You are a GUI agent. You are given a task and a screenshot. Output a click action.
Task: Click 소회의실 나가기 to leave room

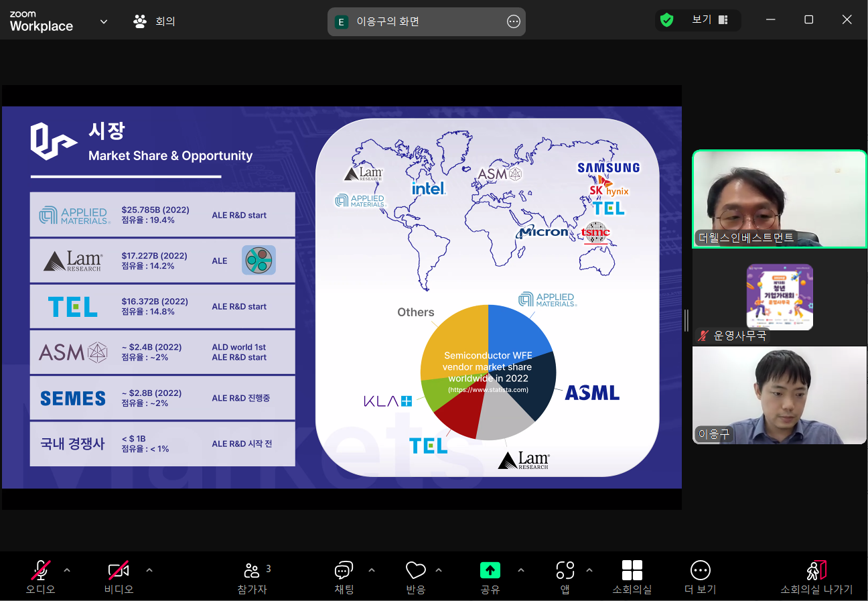pyautogui.click(x=816, y=577)
